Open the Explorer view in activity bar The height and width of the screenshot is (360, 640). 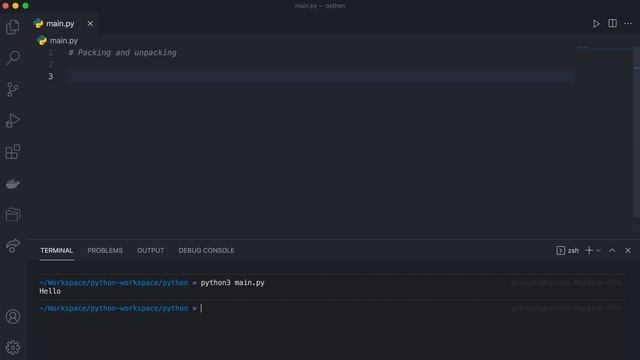coord(13,27)
